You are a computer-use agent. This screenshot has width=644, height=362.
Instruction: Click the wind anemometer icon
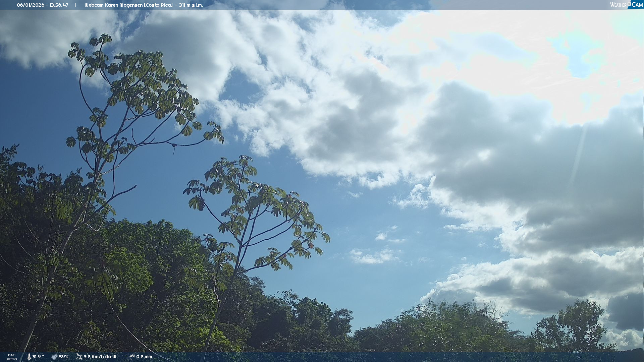pyautogui.click(x=79, y=357)
